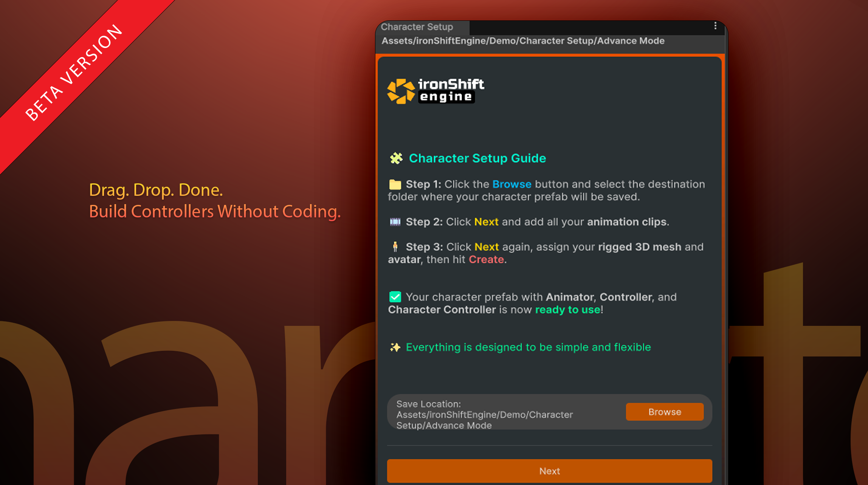Select the Character Setup tab
Viewport: 868px width, 485px height.
coord(422,27)
